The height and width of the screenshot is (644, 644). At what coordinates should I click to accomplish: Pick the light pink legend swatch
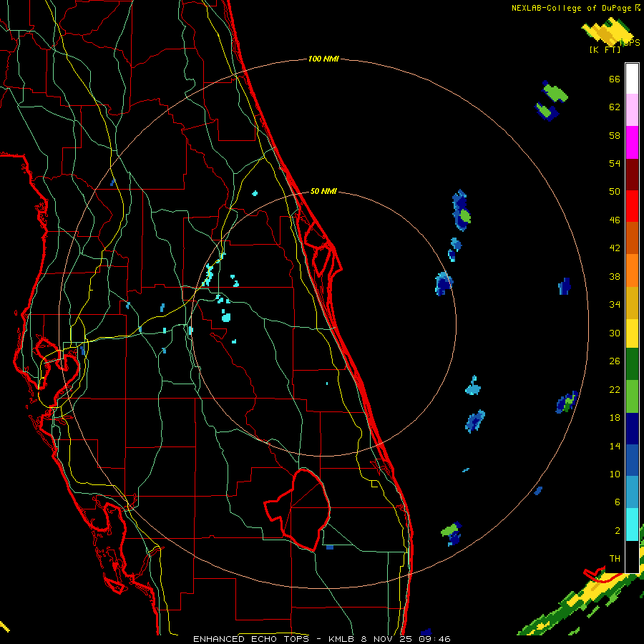click(632, 109)
